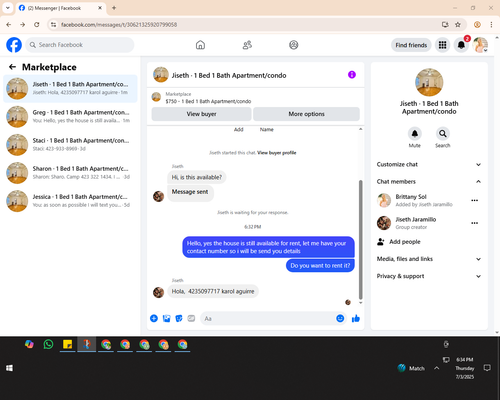Click the Marketplace listing $750 link

[x=208, y=101]
